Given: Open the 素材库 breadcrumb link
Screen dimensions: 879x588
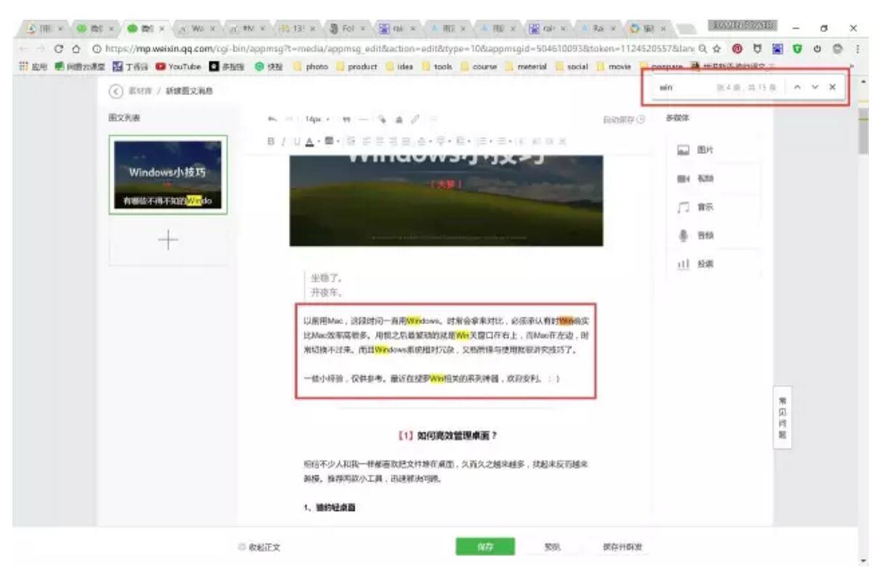Looking at the screenshot, I should pos(139,90).
